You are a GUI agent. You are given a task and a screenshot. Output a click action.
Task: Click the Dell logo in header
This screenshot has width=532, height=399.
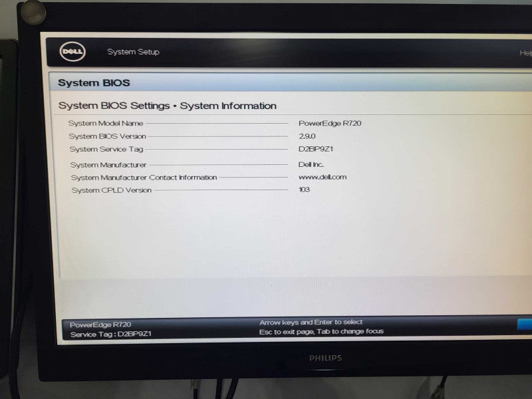coord(72,52)
